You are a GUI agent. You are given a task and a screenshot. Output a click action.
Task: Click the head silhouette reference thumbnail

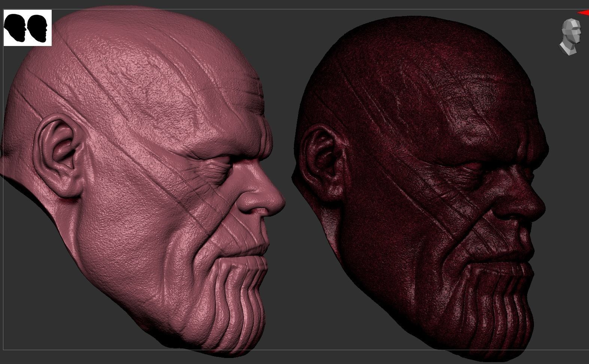point(27,28)
